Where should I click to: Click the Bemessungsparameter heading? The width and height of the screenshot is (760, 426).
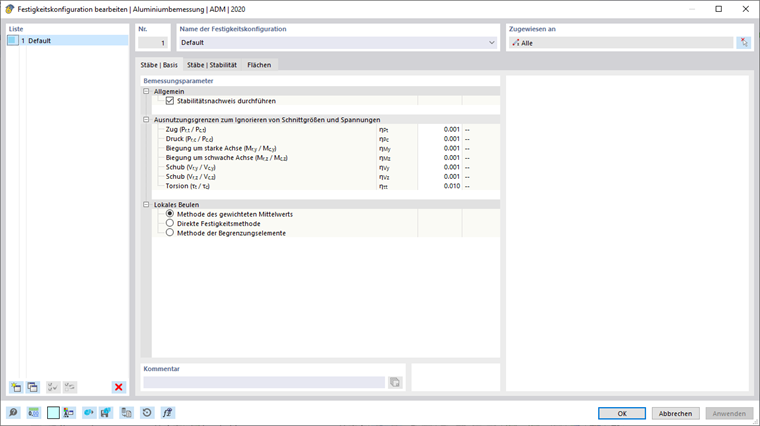(x=178, y=81)
